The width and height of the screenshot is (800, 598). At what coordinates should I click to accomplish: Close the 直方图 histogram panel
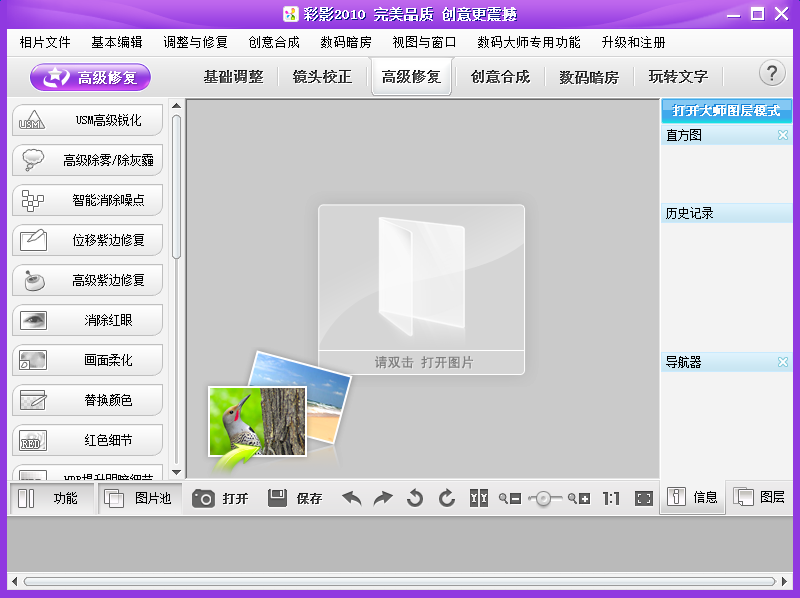click(783, 135)
